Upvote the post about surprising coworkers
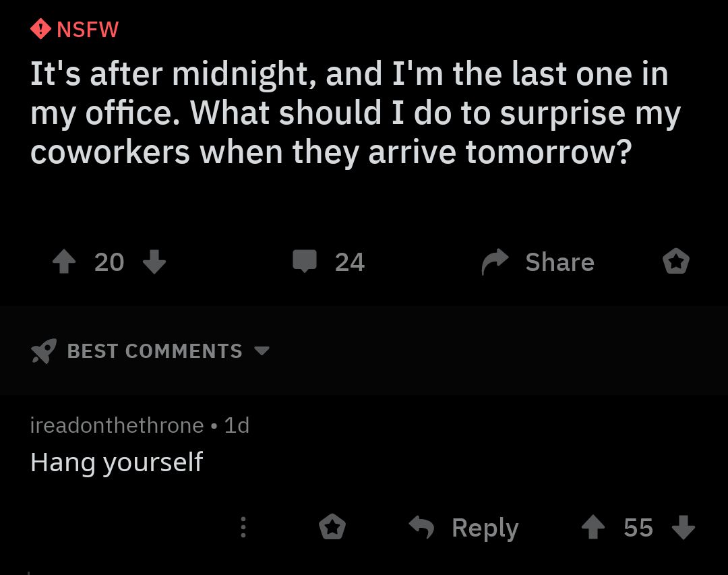Viewport: 728px width, 575px height. coord(64,262)
